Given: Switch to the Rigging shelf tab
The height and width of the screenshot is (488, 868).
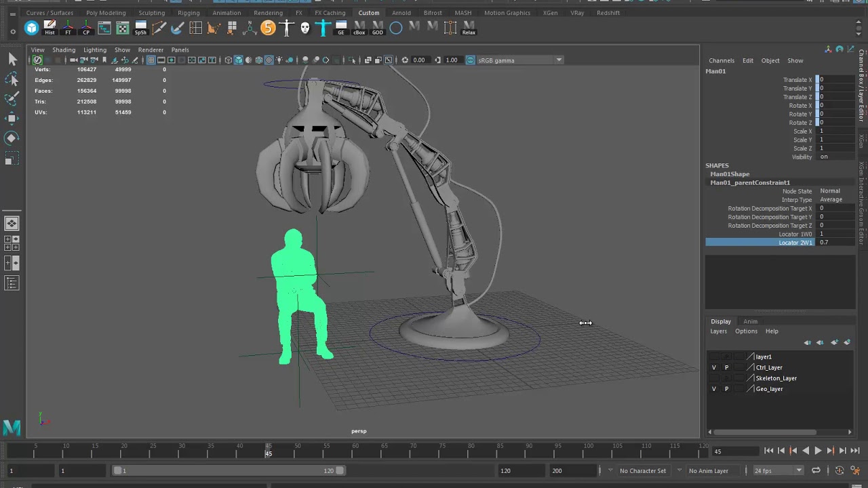Looking at the screenshot, I should 189,12.
